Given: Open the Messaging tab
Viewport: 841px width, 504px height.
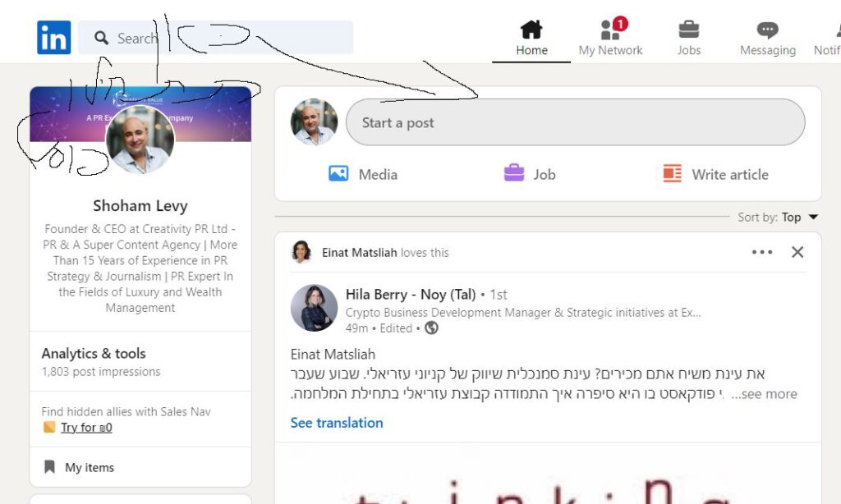Looking at the screenshot, I should (x=768, y=39).
